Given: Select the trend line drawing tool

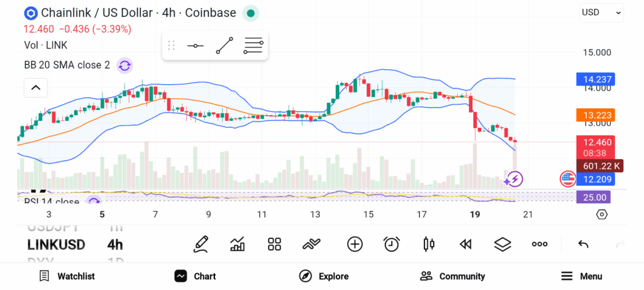Looking at the screenshot, I should (x=225, y=46).
